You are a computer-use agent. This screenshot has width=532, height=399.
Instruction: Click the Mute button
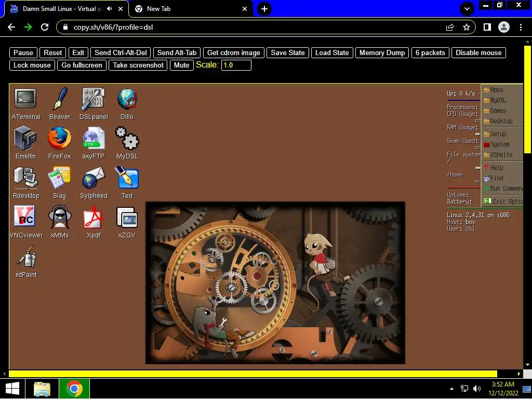[181, 65]
